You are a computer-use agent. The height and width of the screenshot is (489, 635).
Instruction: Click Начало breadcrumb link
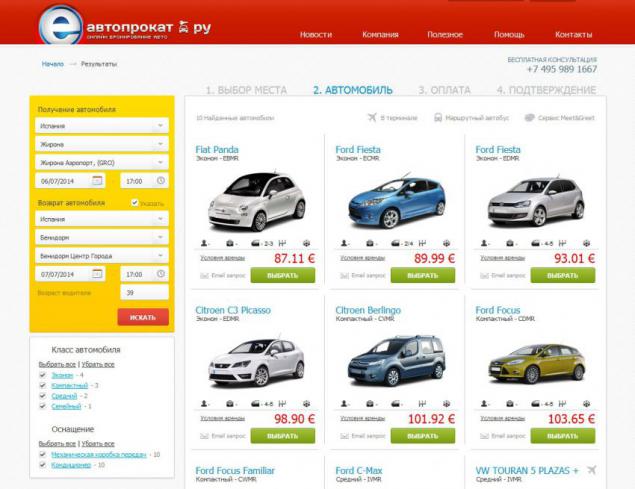[x=53, y=64]
